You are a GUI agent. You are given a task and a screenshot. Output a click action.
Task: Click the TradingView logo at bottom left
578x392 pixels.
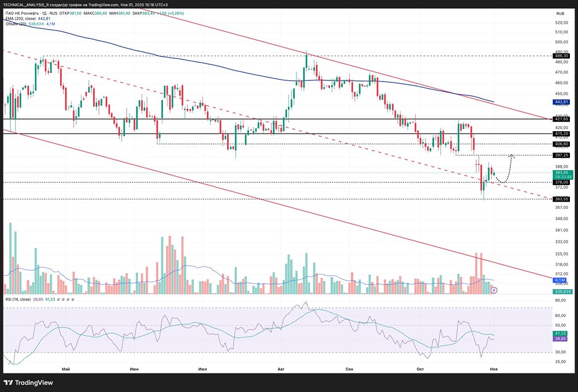point(28,383)
